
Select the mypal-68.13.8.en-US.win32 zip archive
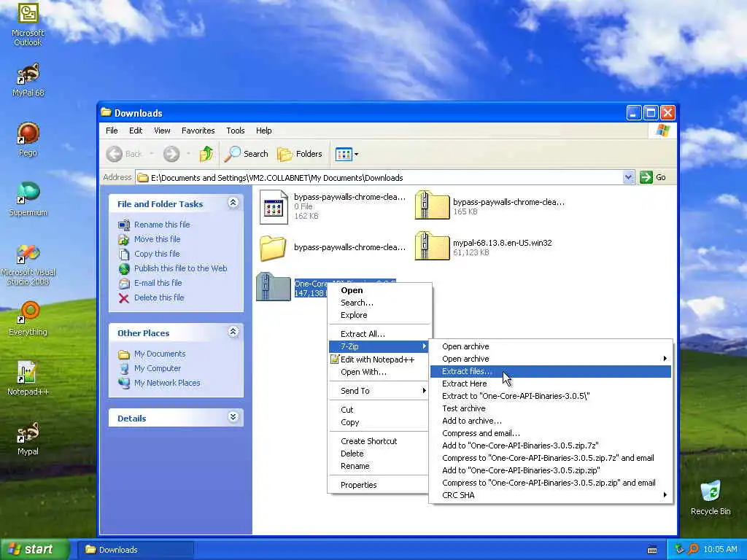432,246
